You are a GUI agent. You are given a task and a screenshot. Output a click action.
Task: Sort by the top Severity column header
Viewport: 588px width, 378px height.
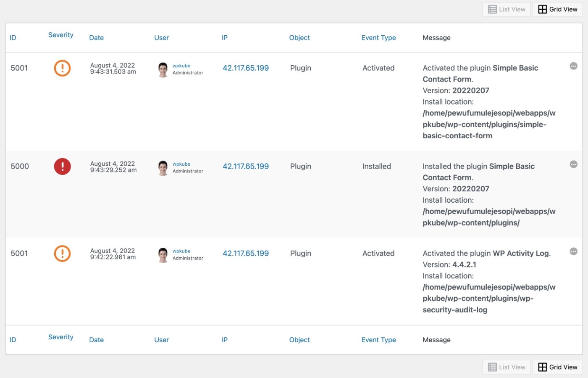(x=60, y=35)
